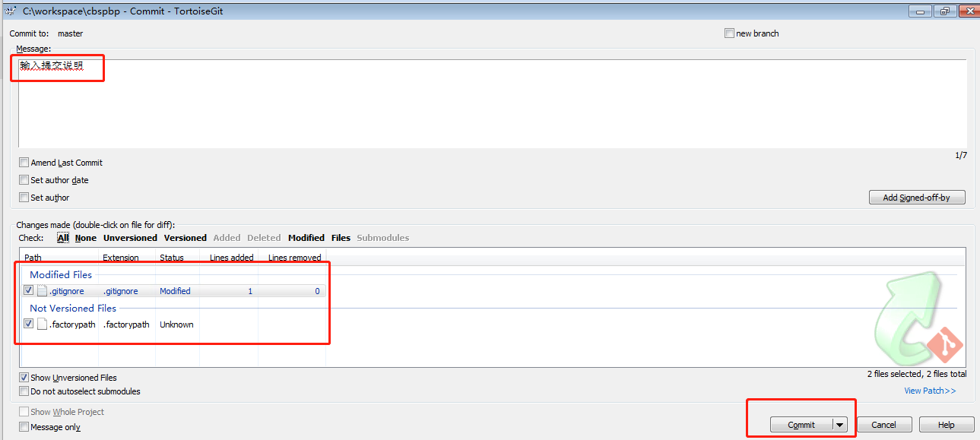Restore down the commit window

[x=945, y=11]
